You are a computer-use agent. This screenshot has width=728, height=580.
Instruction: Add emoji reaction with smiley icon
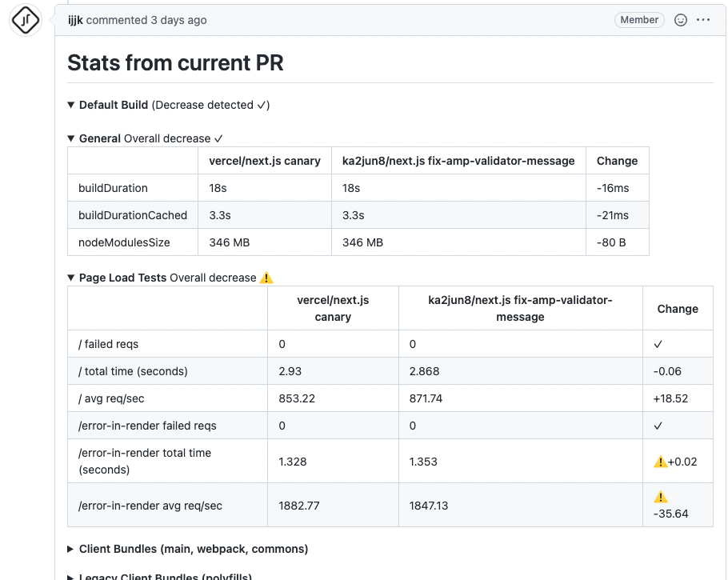681,20
